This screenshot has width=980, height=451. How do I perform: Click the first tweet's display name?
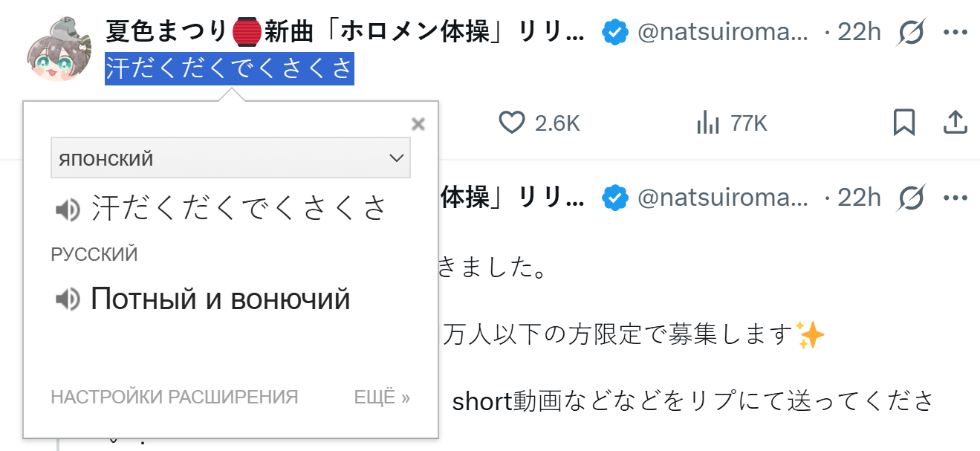tap(345, 32)
